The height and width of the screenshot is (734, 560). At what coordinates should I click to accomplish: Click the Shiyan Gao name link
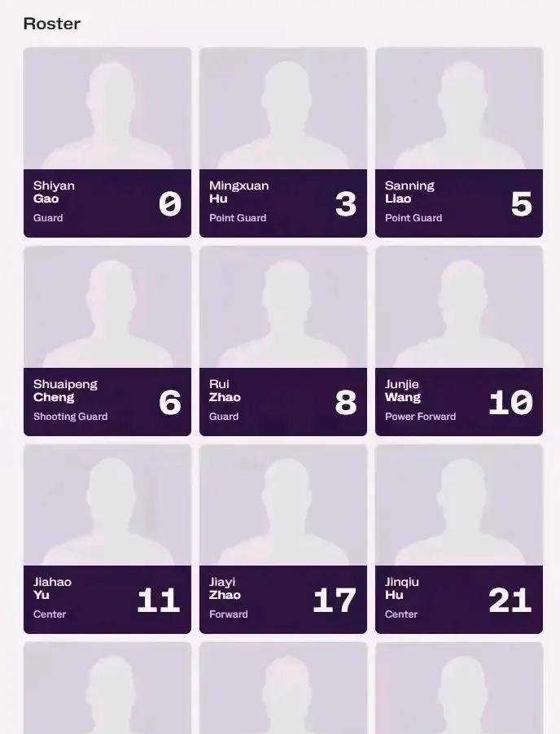tap(54, 192)
